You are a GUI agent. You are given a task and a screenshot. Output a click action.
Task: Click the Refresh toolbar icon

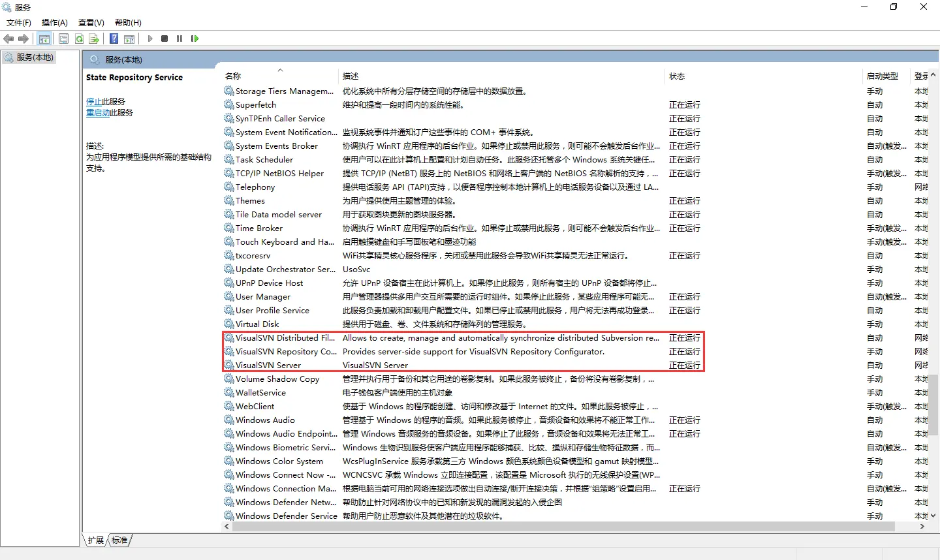79,39
